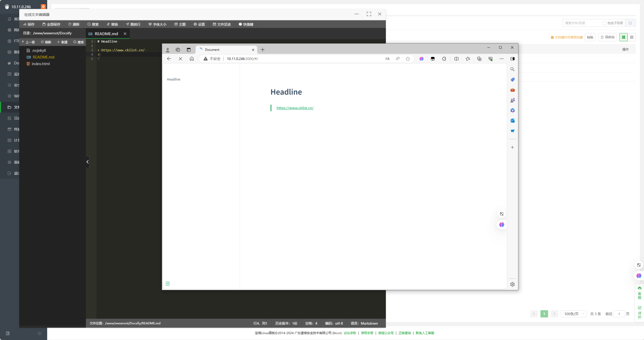Open the cklist.cn hyperlink in page
The image size is (644, 340).
pos(295,108)
